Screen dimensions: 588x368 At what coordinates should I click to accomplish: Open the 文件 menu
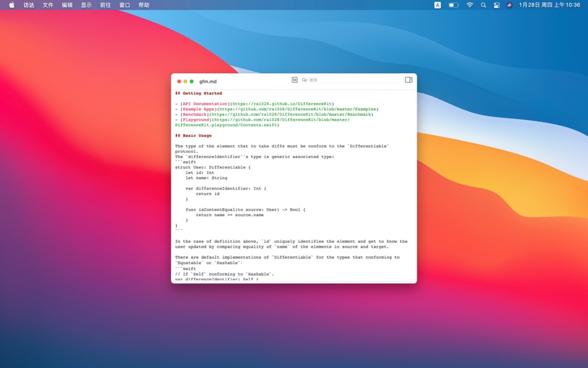tap(48, 5)
